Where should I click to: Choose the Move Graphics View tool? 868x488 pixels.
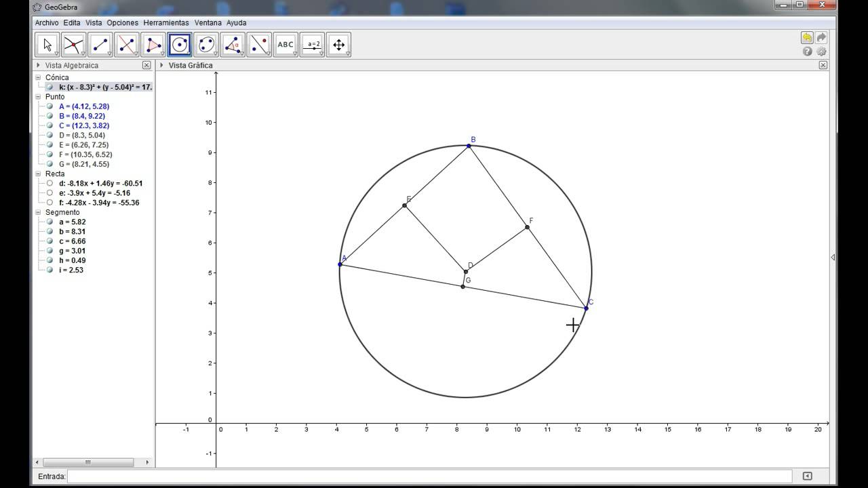tap(339, 45)
